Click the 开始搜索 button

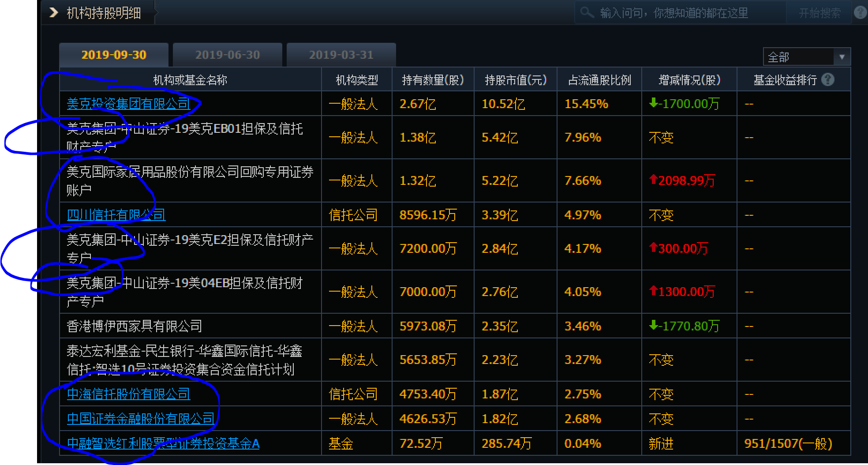click(819, 13)
